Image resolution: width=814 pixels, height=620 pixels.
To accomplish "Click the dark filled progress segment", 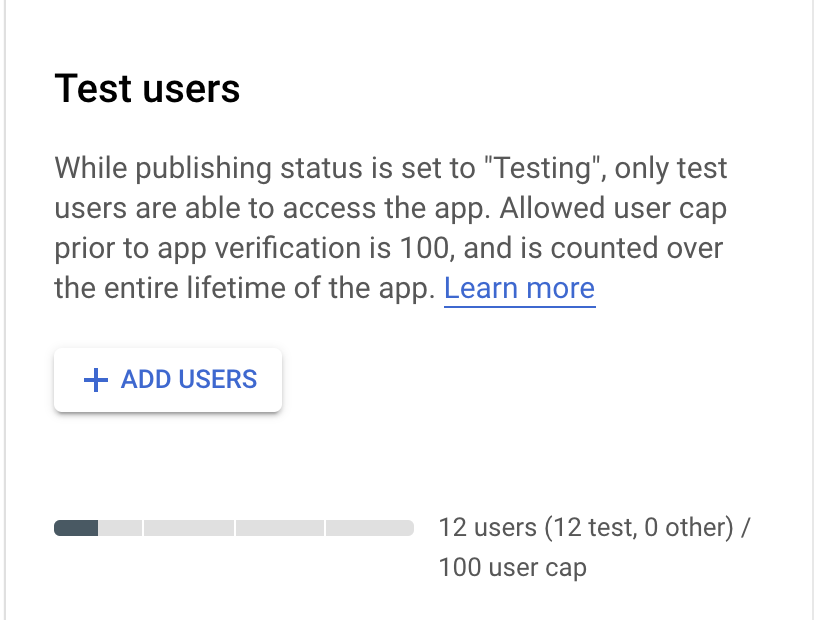I will 75,527.
